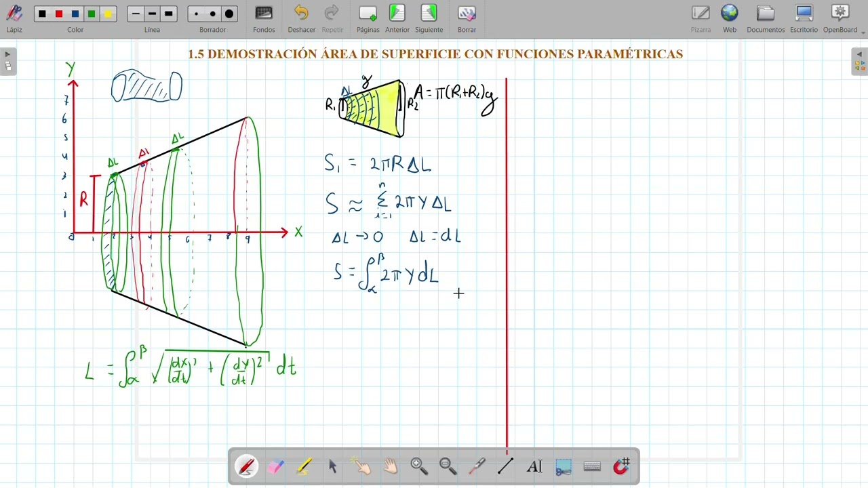Redo with the Repetir button

click(x=332, y=18)
